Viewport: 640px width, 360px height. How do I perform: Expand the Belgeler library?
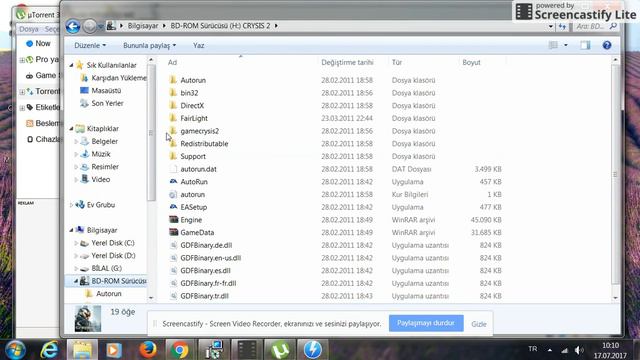(76, 141)
